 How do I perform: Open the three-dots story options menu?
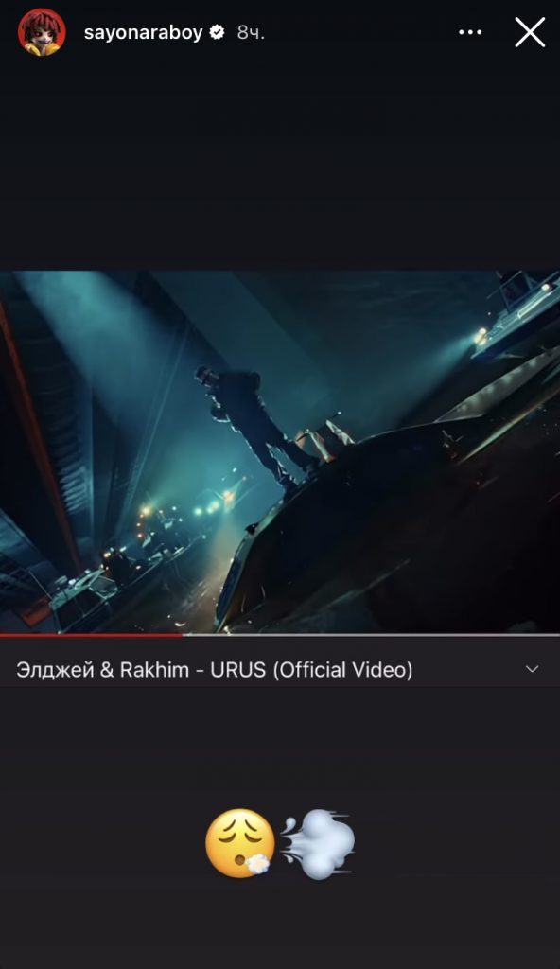(470, 32)
